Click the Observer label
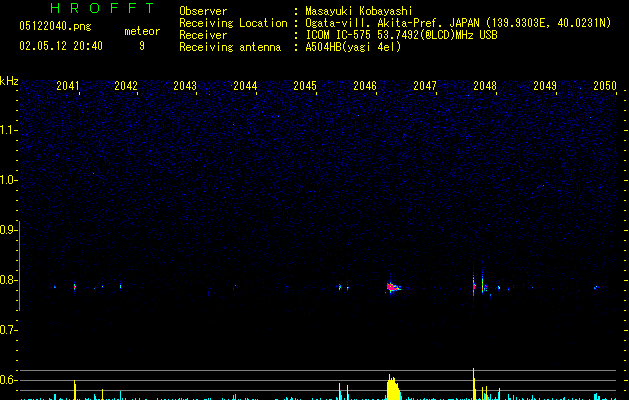Image resolution: width=629 pixels, height=400 pixels. click(x=203, y=11)
